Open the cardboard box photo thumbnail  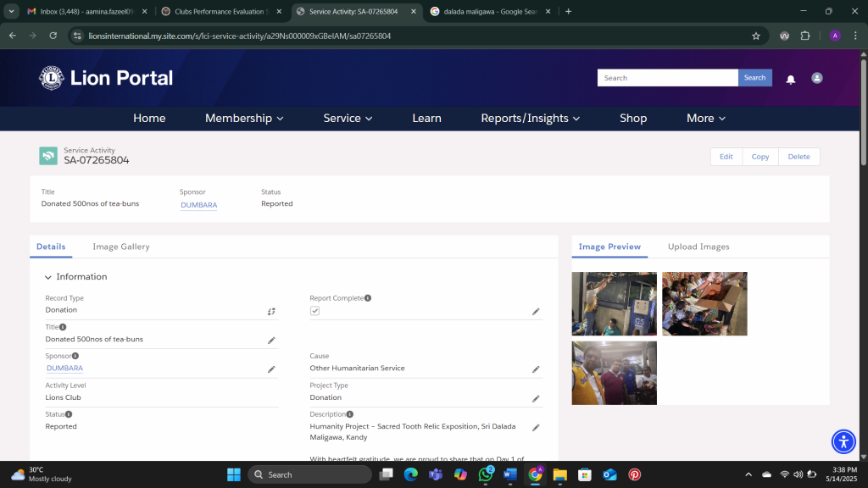pyautogui.click(x=704, y=304)
